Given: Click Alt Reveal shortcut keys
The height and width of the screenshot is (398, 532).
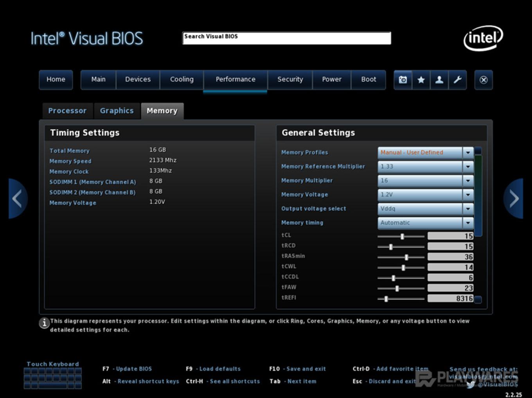Looking at the screenshot, I should click(x=140, y=381).
